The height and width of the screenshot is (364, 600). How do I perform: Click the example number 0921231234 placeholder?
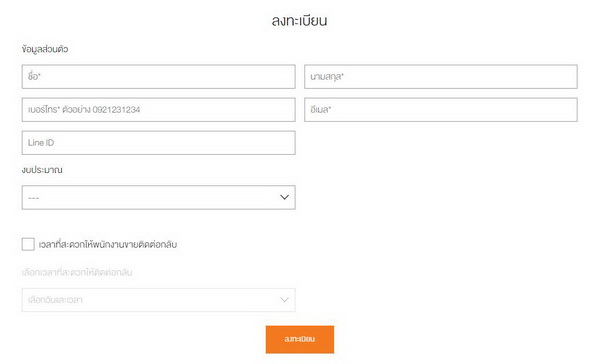pos(116,110)
